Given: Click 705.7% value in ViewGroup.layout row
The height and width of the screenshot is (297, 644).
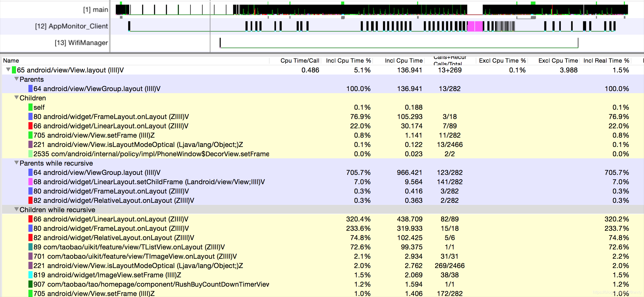Looking at the screenshot, I should (x=358, y=173).
